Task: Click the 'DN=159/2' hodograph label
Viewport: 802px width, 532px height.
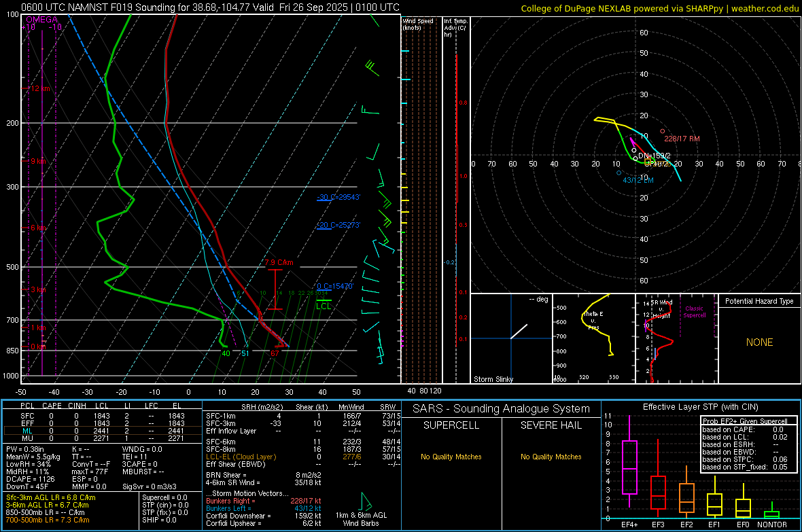Action: [x=655, y=156]
